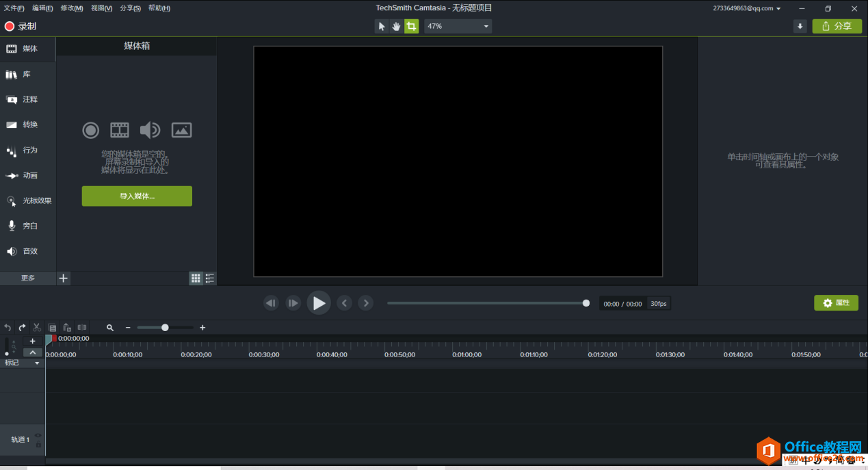Viewport: 868px width, 470px height.
Task: Choose the arrow edit mode tool
Action: click(x=382, y=26)
